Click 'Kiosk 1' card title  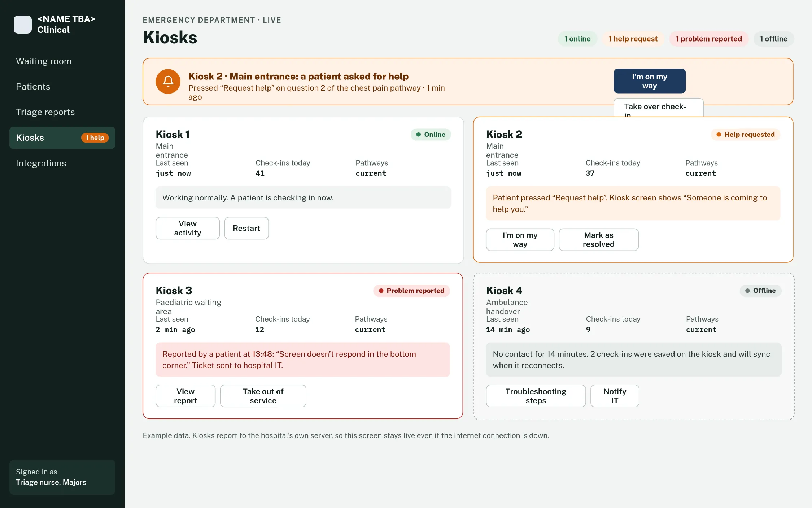pos(173,135)
